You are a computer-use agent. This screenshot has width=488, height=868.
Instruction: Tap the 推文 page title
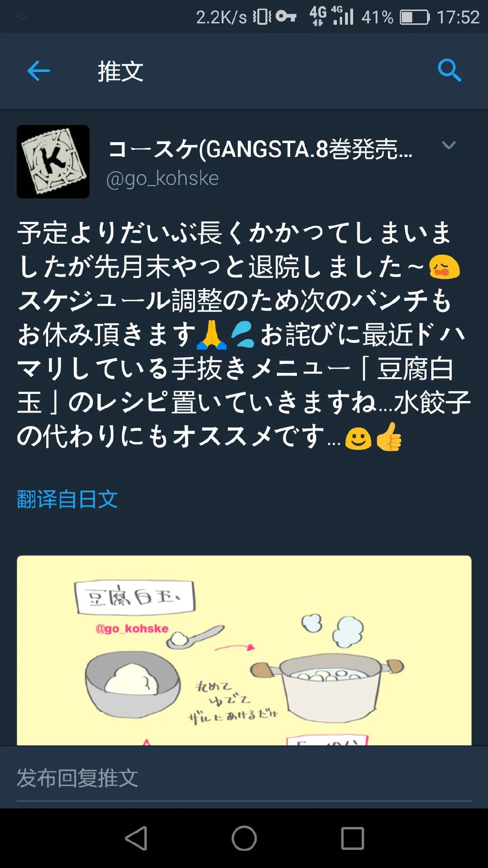click(121, 72)
